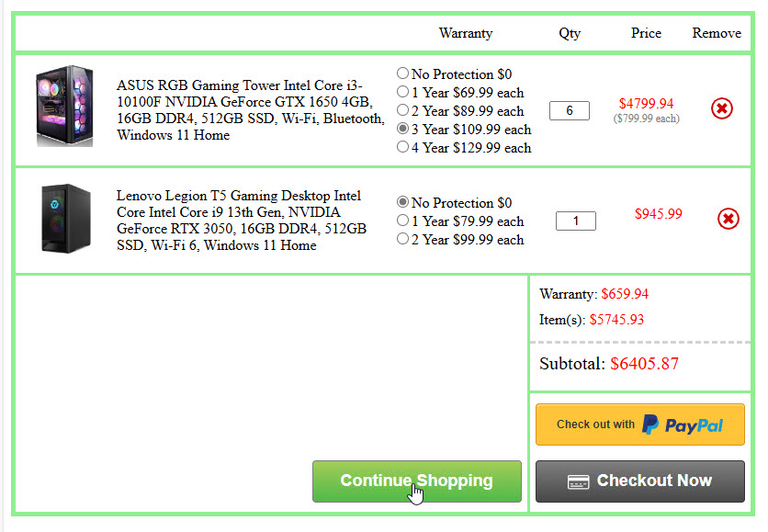Pick the 4 Year $129.99 warranty option
Image resolution: width=768 pixels, height=532 pixels.
402,147
